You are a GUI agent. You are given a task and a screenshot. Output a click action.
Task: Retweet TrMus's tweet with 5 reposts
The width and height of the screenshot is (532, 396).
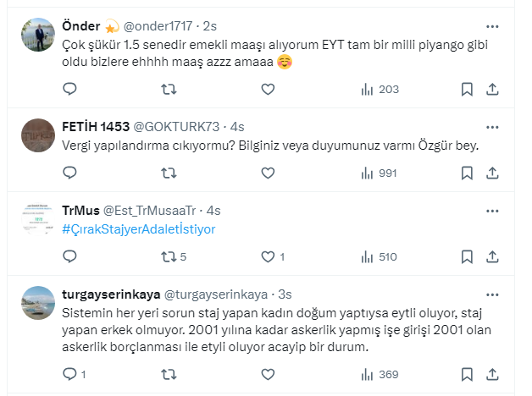point(169,256)
